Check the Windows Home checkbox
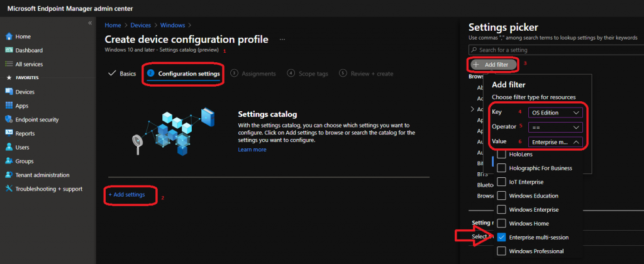644x264 pixels. pyautogui.click(x=501, y=223)
